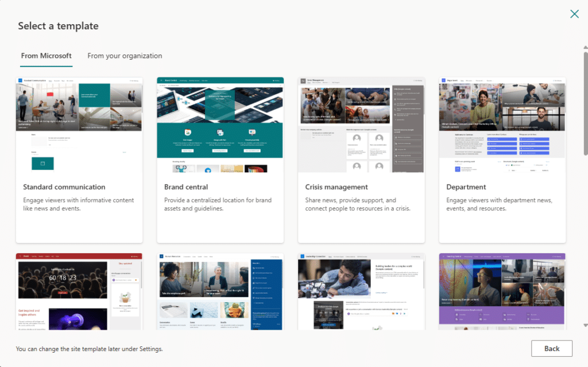Switch to the From your organization tab
The height and width of the screenshot is (367, 588).
pos(125,56)
